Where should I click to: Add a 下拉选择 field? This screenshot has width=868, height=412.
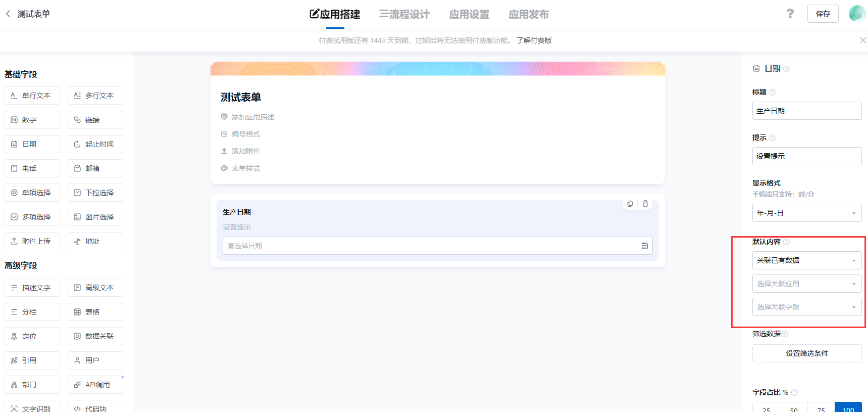(95, 193)
